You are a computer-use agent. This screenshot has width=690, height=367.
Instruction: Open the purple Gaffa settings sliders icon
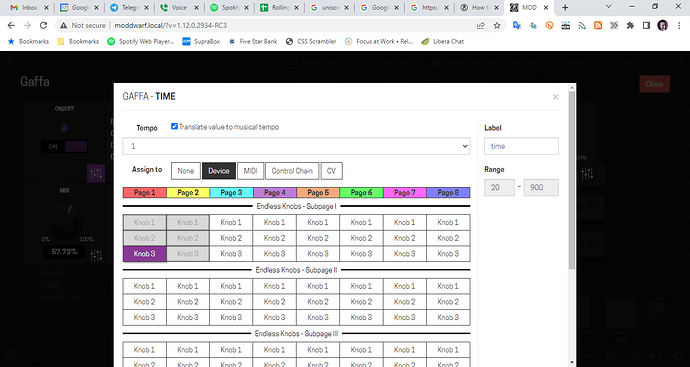[95, 173]
